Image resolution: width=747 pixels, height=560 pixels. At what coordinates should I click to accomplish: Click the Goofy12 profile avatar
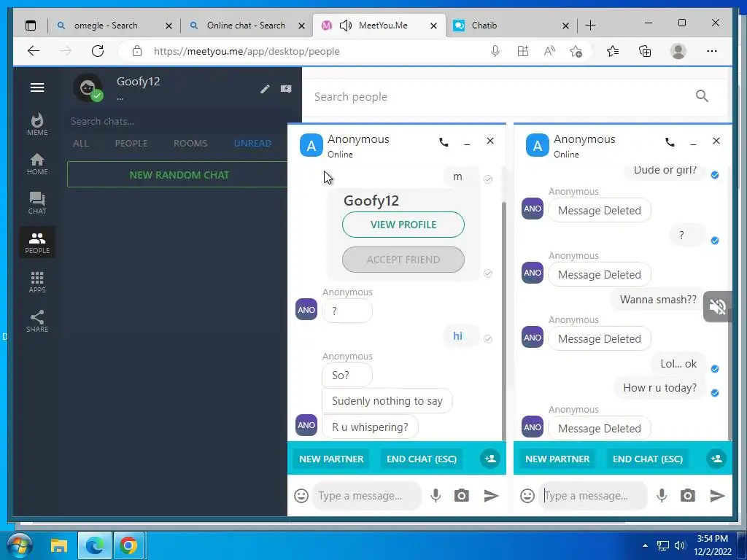[x=88, y=87]
